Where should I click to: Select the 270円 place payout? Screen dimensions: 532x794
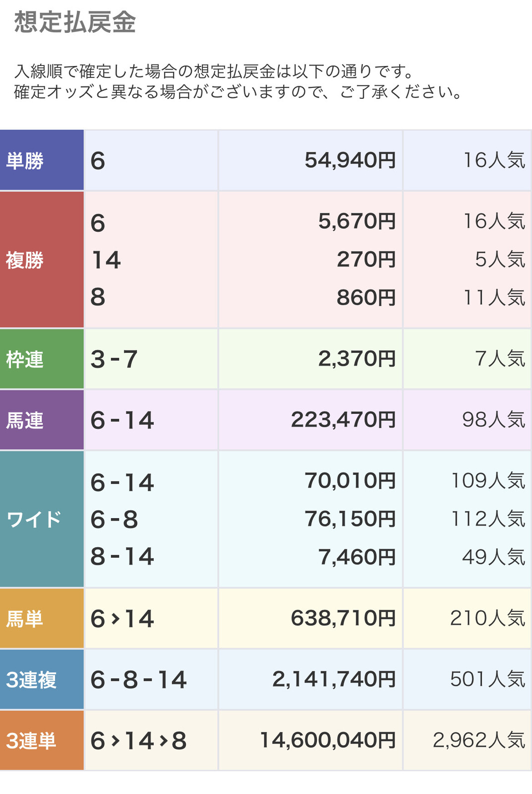[366, 260]
